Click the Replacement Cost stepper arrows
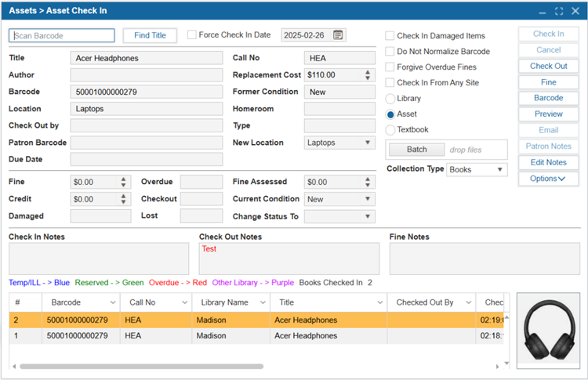Viewport: 588px width, 380px height. pyautogui.click(x=368, y=75)
